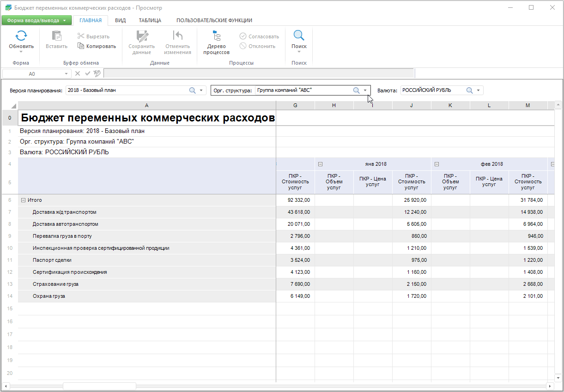The width and height of the screenshot is (564, 392).
Task: Click search icon in Орг. структура field
Action: coord(356,90)
